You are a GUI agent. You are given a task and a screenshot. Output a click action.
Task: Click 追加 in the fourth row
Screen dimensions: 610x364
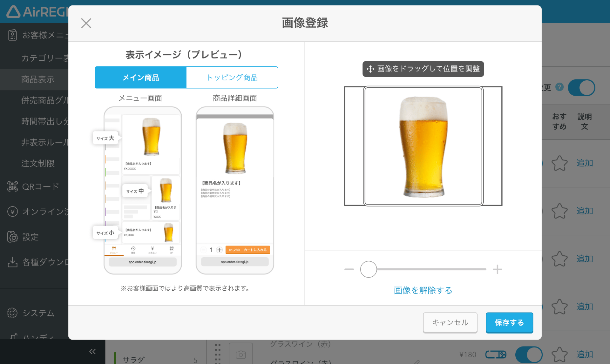pos(585,307)
